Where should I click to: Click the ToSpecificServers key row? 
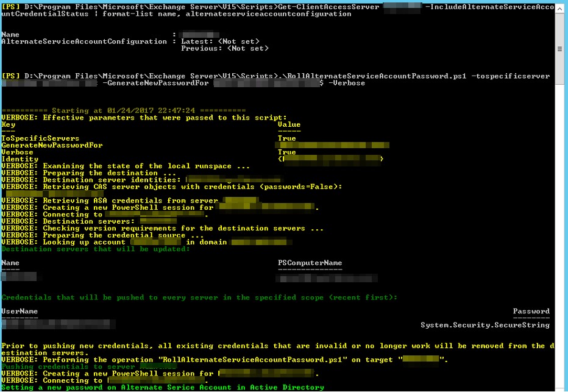(x=40, y=138)
